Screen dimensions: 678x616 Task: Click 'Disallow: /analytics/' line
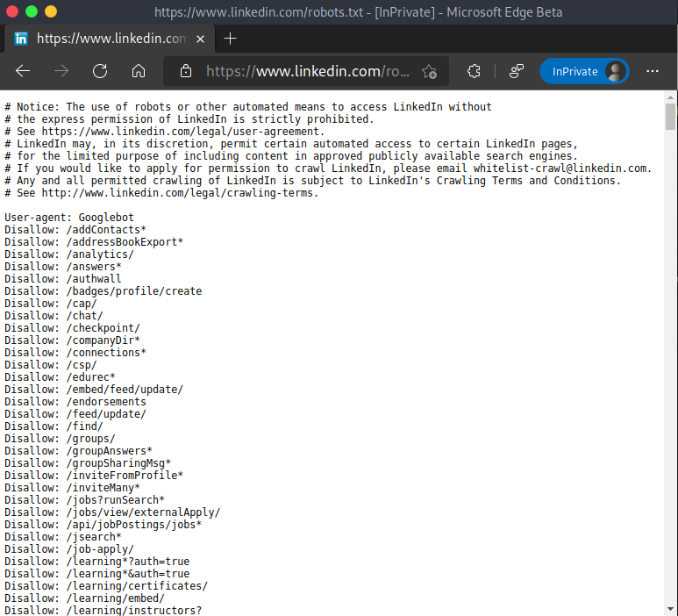tap(69, 254)
